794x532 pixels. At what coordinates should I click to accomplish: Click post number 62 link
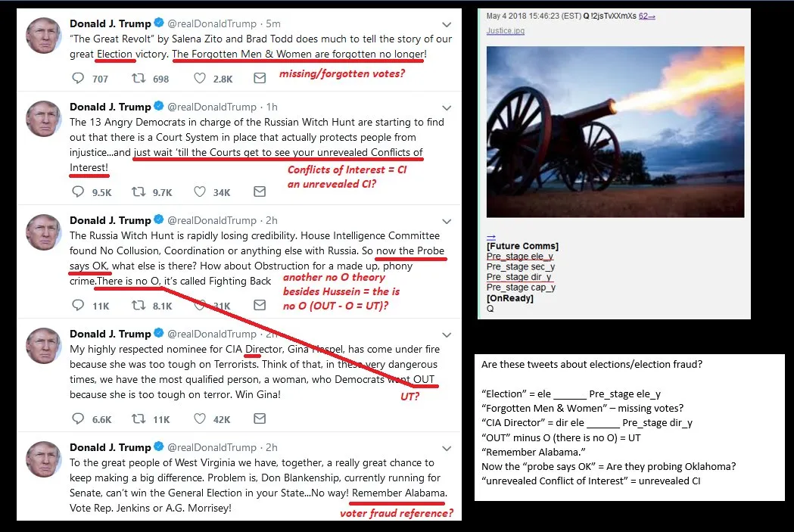coord(646,16)
